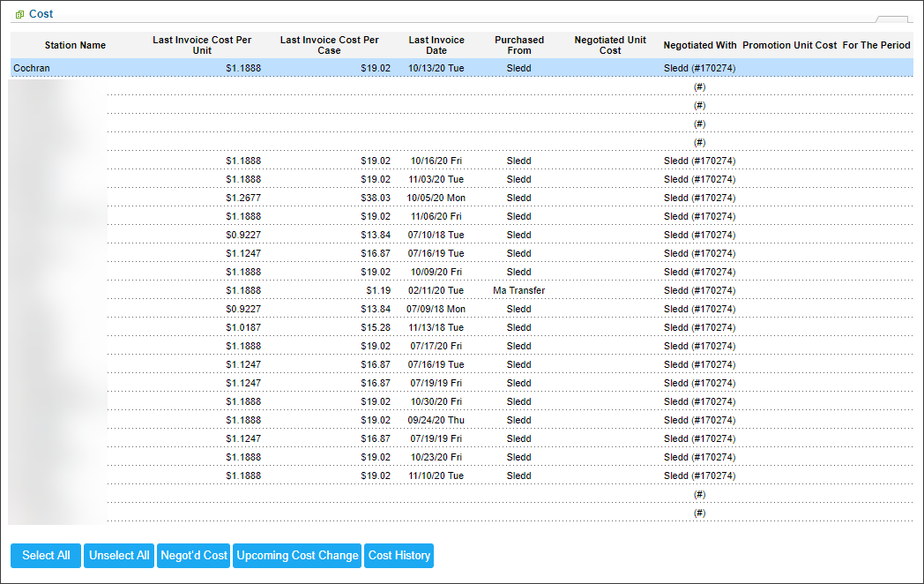Click the Promotion Unit Cost header
The width and height of the screenshot is (924, 584).
pos(790,45)
